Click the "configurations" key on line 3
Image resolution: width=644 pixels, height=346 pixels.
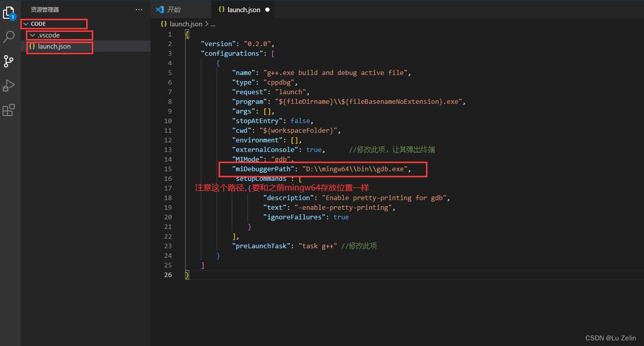click(x=232, y=53)
